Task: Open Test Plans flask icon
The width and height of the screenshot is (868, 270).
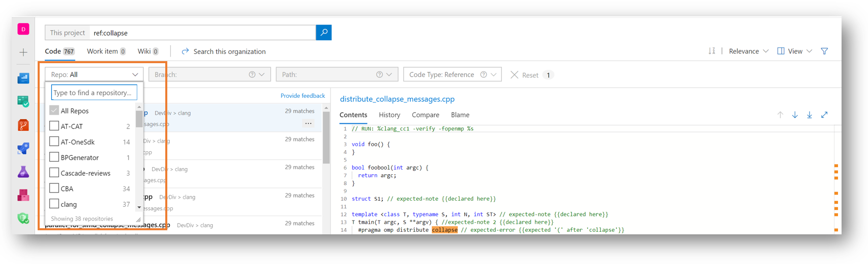Action: 23,172
